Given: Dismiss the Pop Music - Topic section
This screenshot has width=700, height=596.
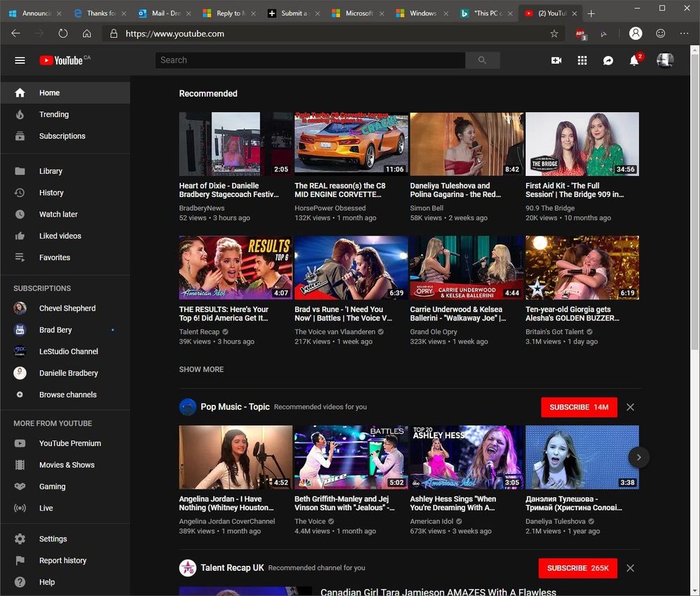Looking at the screenshot, I should (630, 407).
